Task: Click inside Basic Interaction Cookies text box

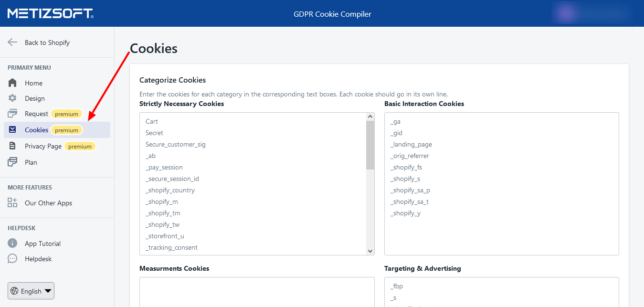Action: tap(501, 234)
